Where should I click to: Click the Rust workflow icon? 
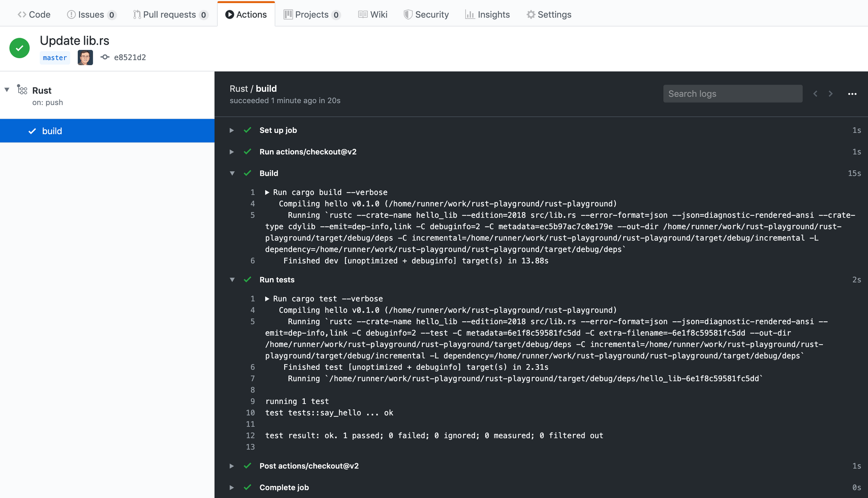pyautogui.click(x=22, y=90)
